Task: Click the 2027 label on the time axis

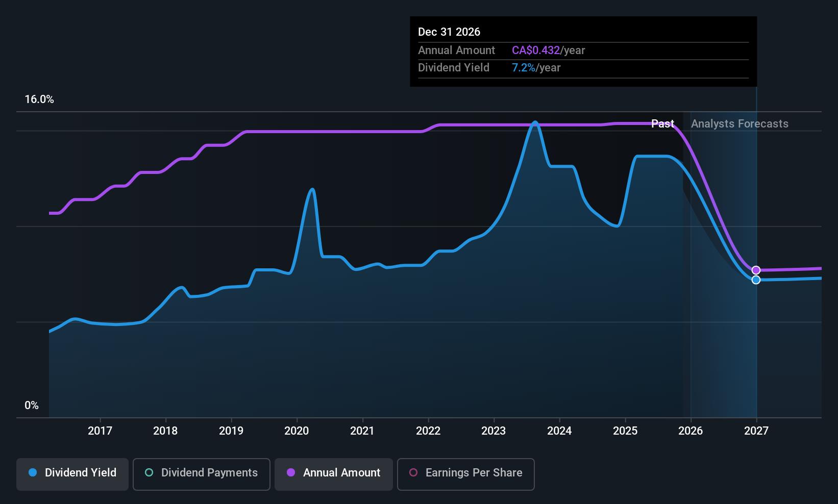Action: click(756, 431)
